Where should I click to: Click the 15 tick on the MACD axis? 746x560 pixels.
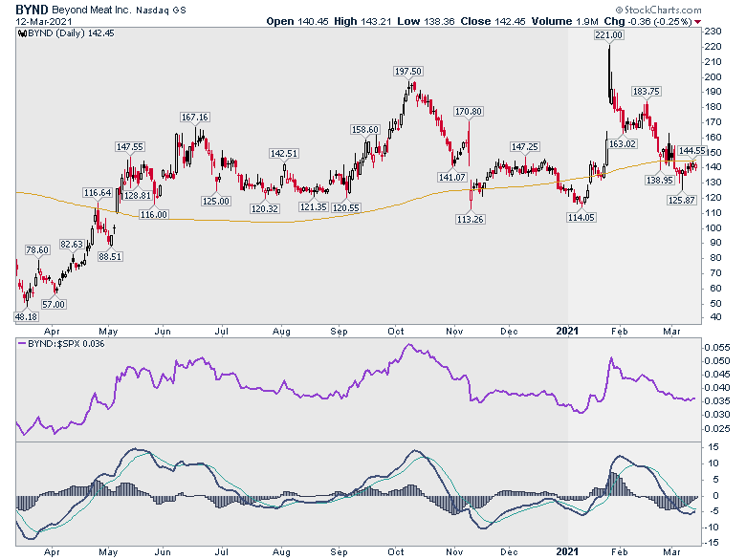click(x=713, y=447)
